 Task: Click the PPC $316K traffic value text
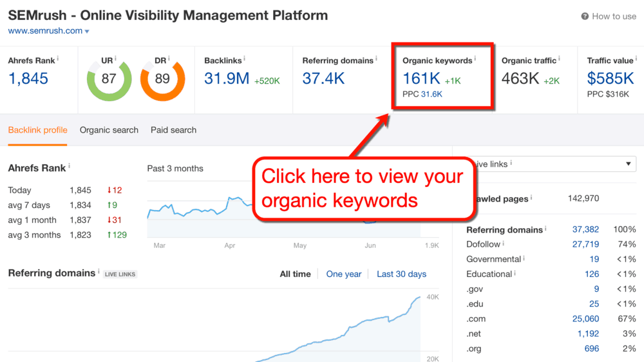[x=608, y=94]
